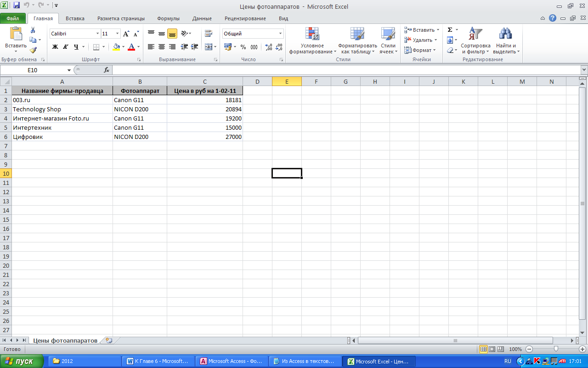Switch to the Рецензирование tab

point(245,18)
